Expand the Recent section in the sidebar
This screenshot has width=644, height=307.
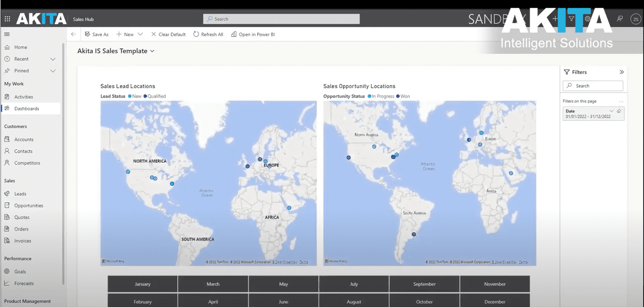point(52,59)
